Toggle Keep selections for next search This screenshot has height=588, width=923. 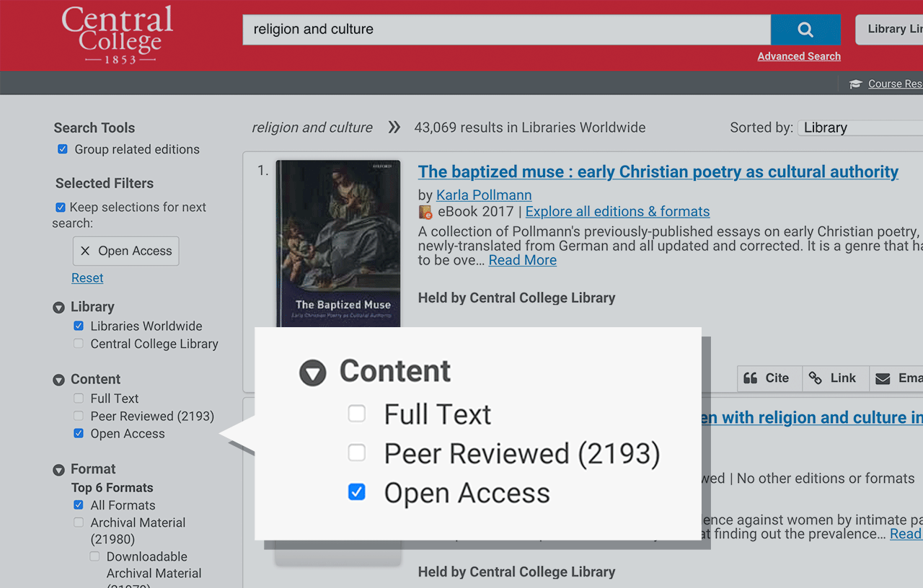click(x=61, y=208)
